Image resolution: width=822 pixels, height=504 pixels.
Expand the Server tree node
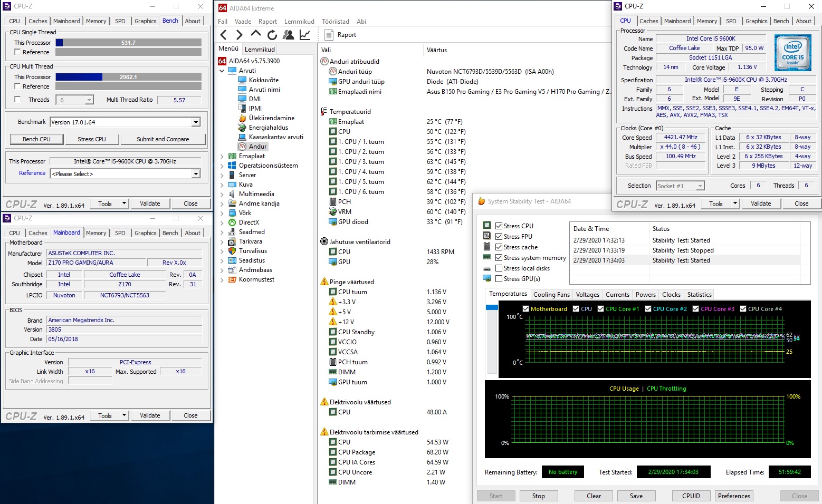222,175
